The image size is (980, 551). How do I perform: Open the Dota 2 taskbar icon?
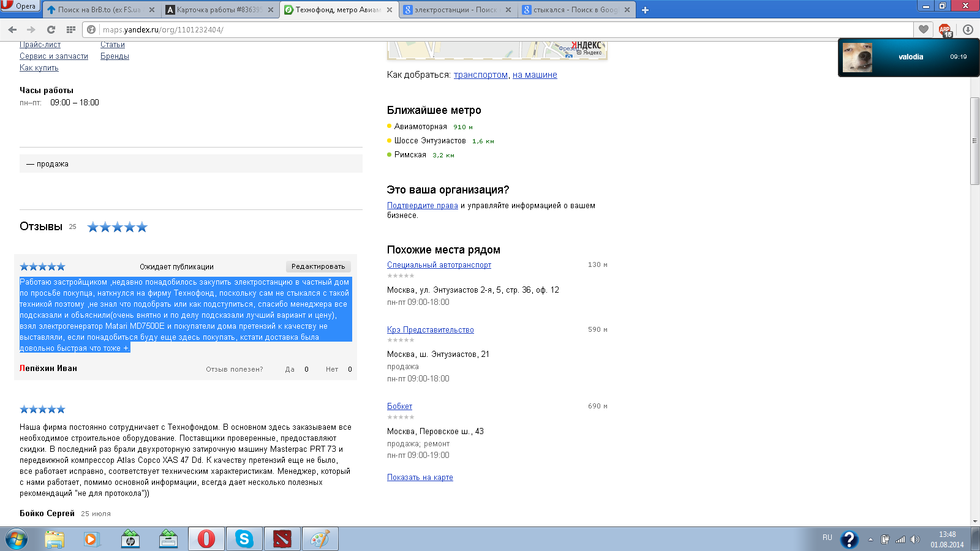(282, 539)
